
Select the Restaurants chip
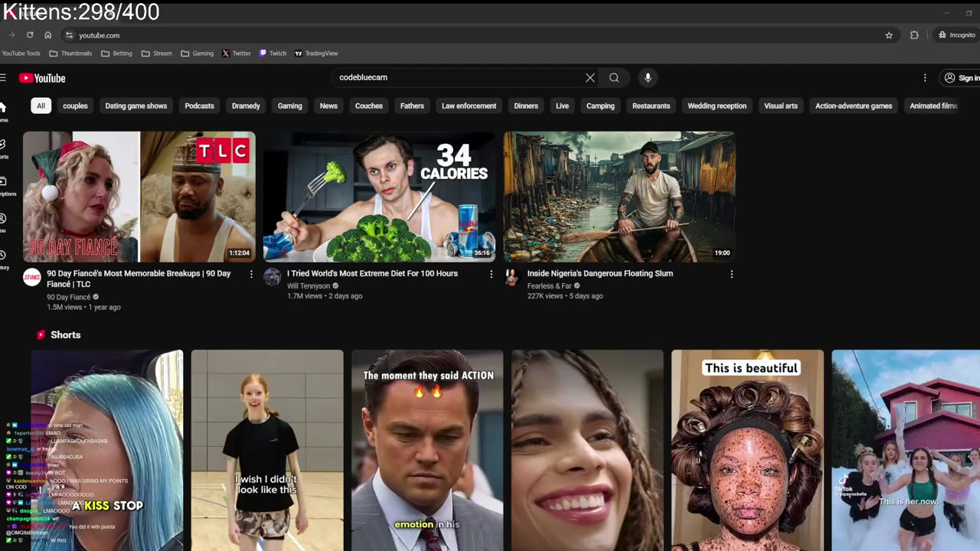(651, 106)
